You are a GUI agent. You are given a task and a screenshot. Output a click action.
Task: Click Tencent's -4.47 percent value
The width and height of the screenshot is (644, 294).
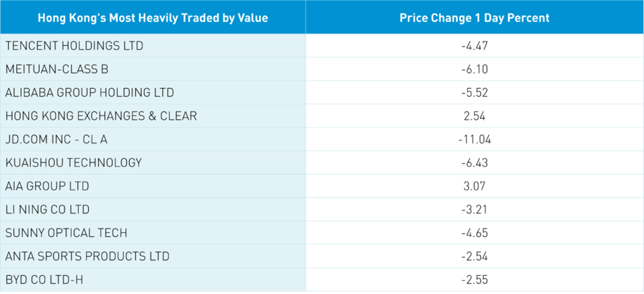click(x=474, y=46)
